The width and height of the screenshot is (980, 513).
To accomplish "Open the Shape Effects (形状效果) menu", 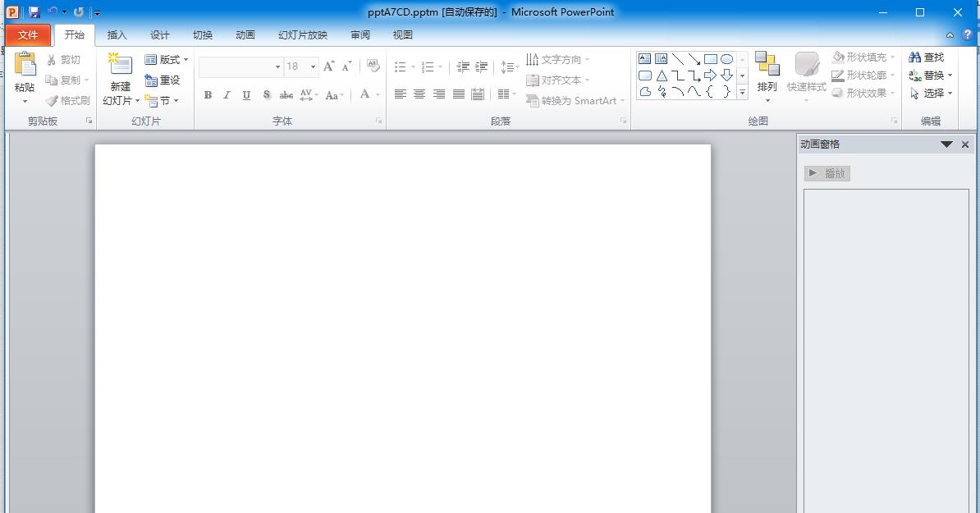I will (863, 93).
